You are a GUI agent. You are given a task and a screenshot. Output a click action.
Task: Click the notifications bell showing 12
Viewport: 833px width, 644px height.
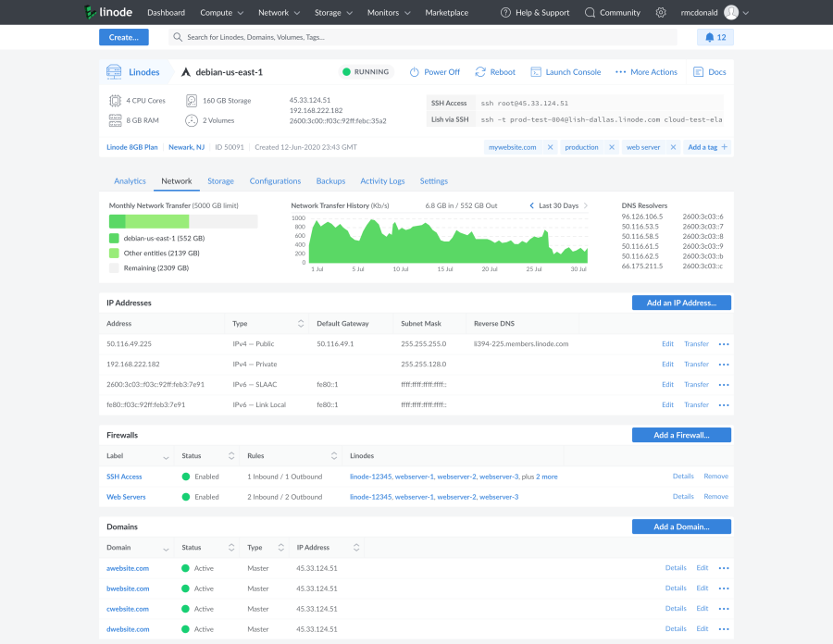pos(715,37)
